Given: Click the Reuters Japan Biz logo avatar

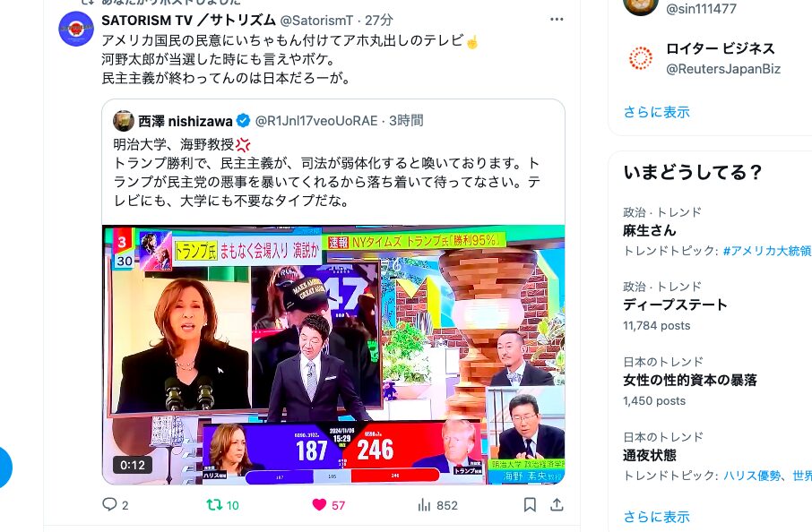Looking at the screenshot, I should tap(641, 58).
